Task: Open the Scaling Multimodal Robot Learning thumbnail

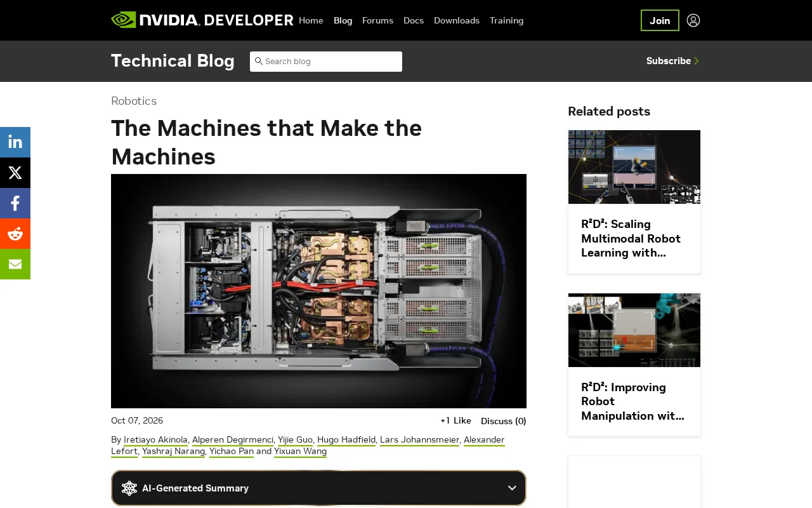Action: point(634,167)
